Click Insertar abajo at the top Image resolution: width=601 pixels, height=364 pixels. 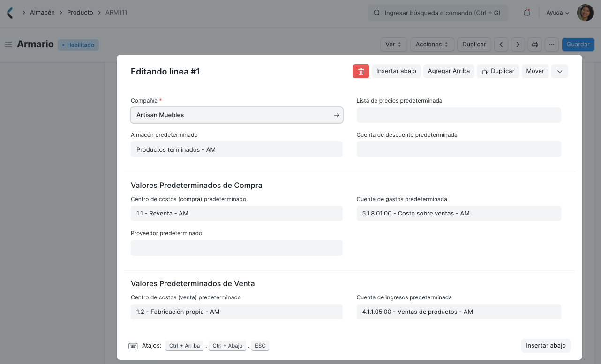pos(396,71)
